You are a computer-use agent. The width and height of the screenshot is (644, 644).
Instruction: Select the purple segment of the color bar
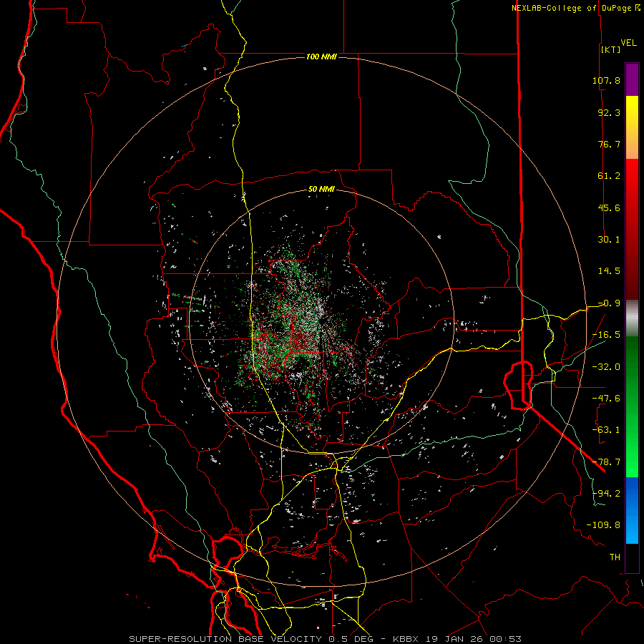point(632,79)
